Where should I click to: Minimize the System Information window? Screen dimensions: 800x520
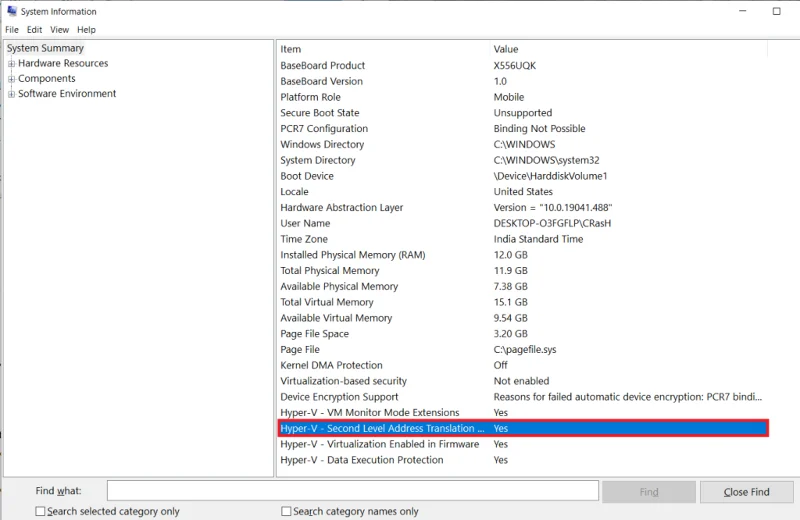[x=743, y=11]
